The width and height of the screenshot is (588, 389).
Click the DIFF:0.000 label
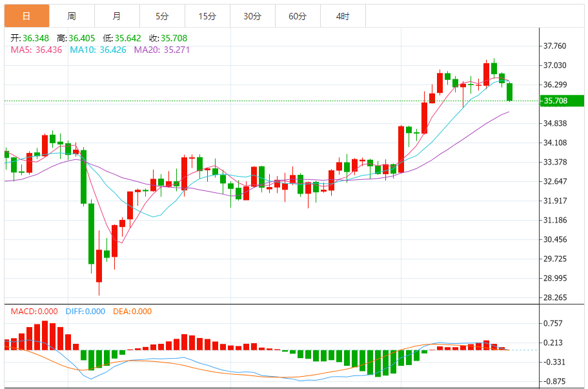tap(85, 312)
